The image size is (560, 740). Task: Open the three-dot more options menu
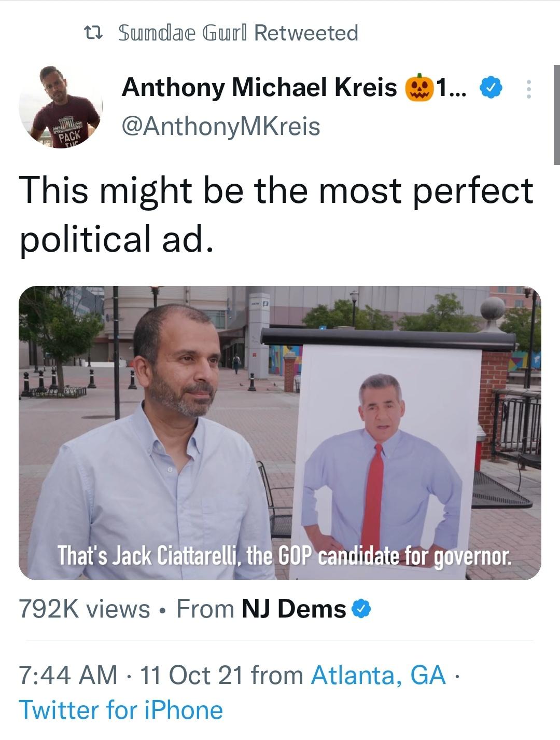click(529, 89)
